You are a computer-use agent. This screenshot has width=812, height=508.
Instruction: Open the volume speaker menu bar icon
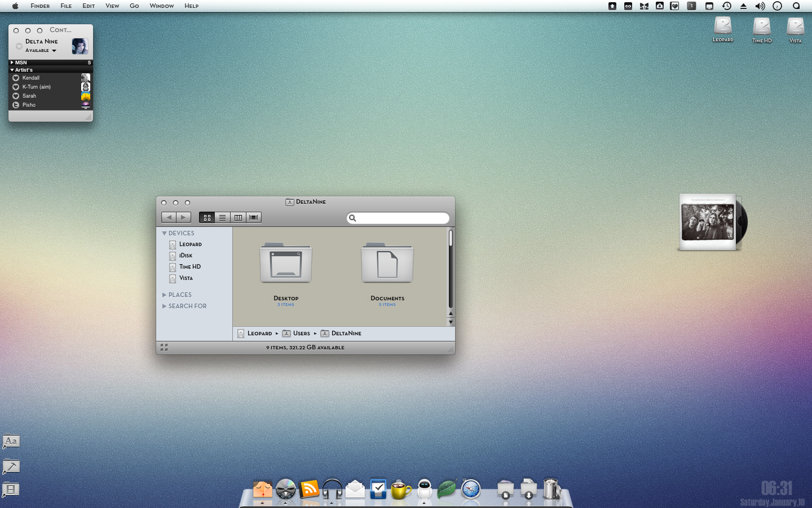(x=760, y=6)
